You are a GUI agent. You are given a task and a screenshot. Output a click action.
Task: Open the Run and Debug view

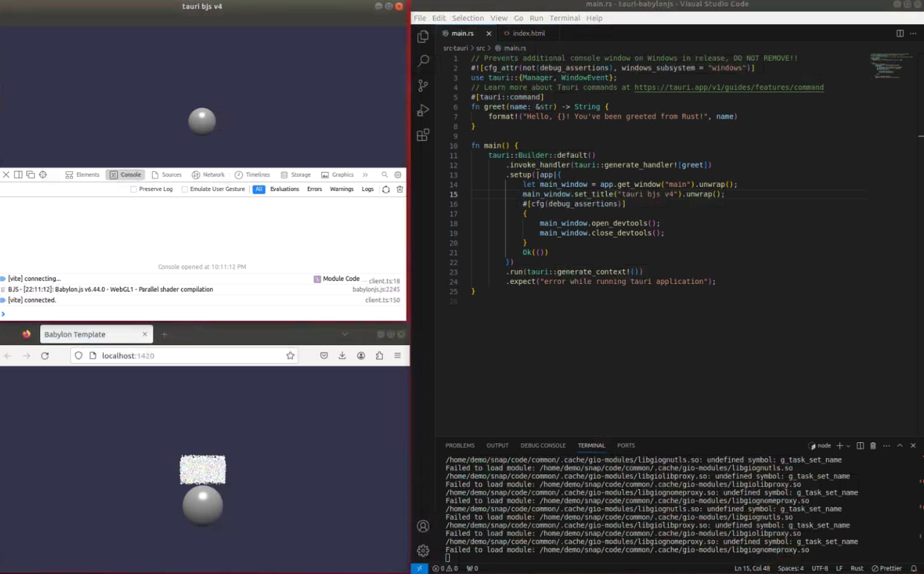tap(423, 110)
